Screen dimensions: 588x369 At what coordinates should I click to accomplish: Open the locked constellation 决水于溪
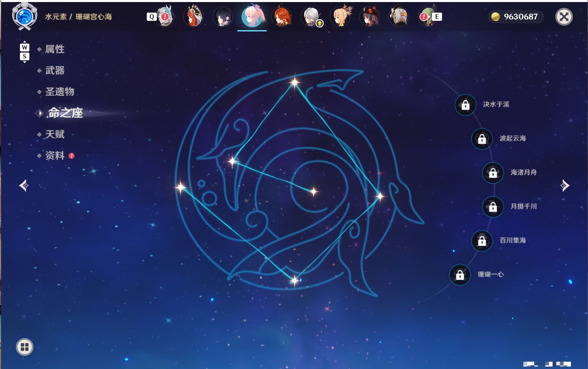click(x=465, y=105)
